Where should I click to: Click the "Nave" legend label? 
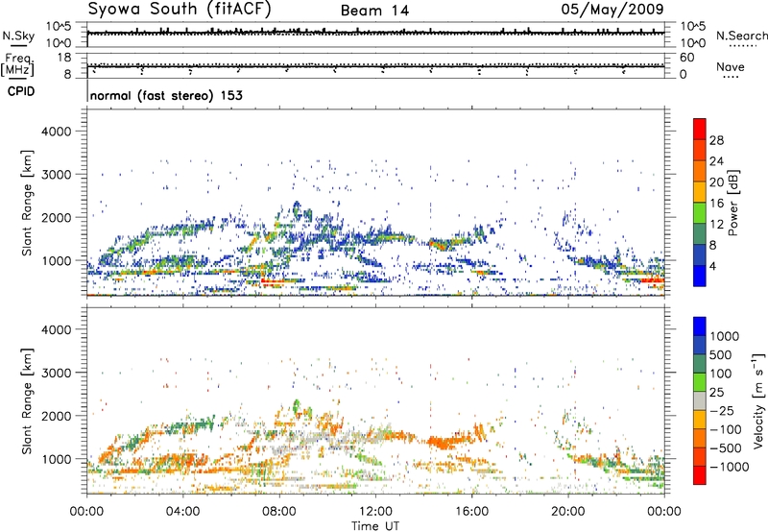pyautogui.click(x=731, y=66)
